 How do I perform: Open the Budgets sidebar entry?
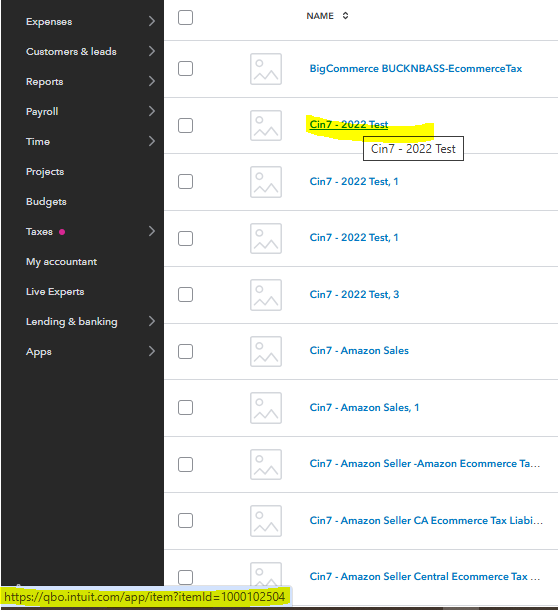click(46, 202)
